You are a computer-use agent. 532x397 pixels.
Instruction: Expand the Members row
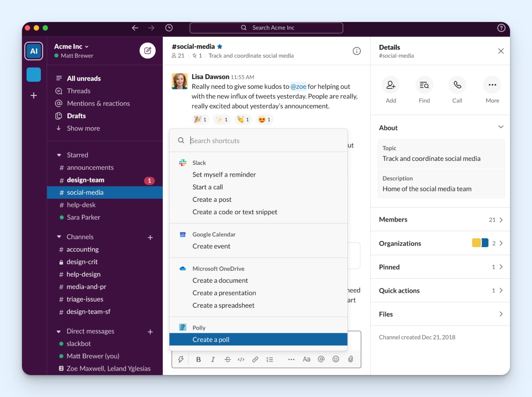pos(440,219)
